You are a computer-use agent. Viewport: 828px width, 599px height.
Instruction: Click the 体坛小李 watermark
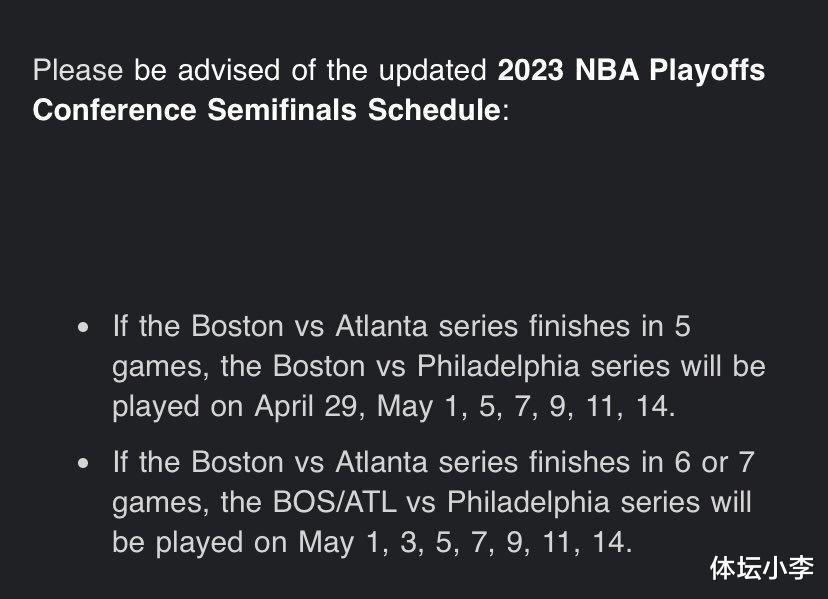(762, 568)
